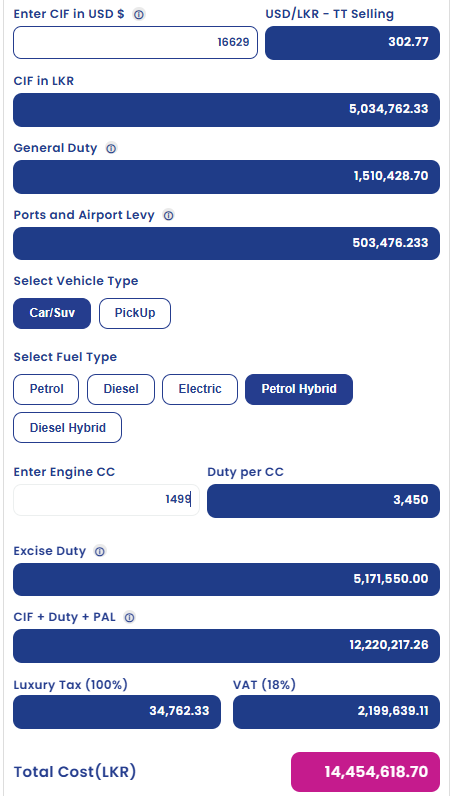456x796 pixels.
Task: Select PickUp vehicle type
Action: tap(135, 313)
